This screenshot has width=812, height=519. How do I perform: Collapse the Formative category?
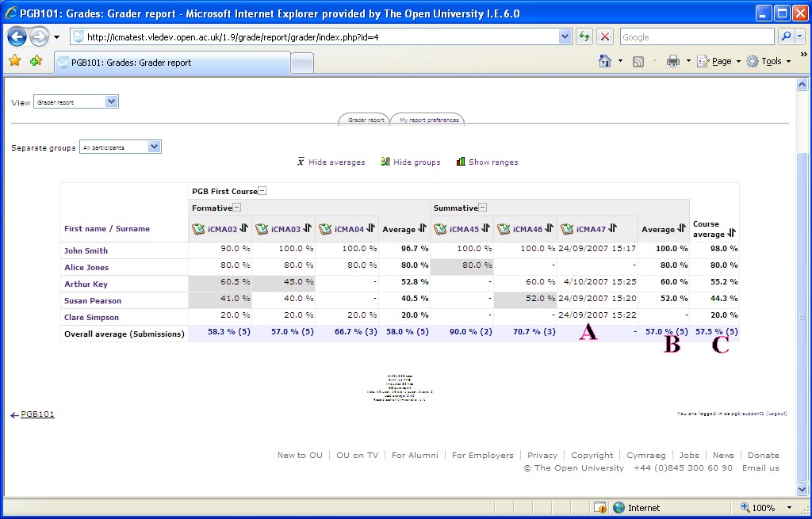pos(236,208)
